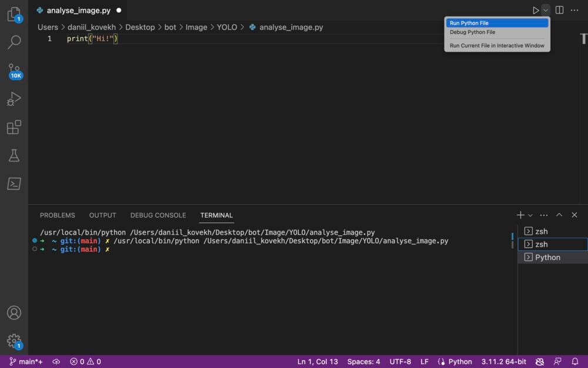Open the terminal profile dropdown chevron
Viewport: 588px width, 368px height.
(x=530, y=215)
